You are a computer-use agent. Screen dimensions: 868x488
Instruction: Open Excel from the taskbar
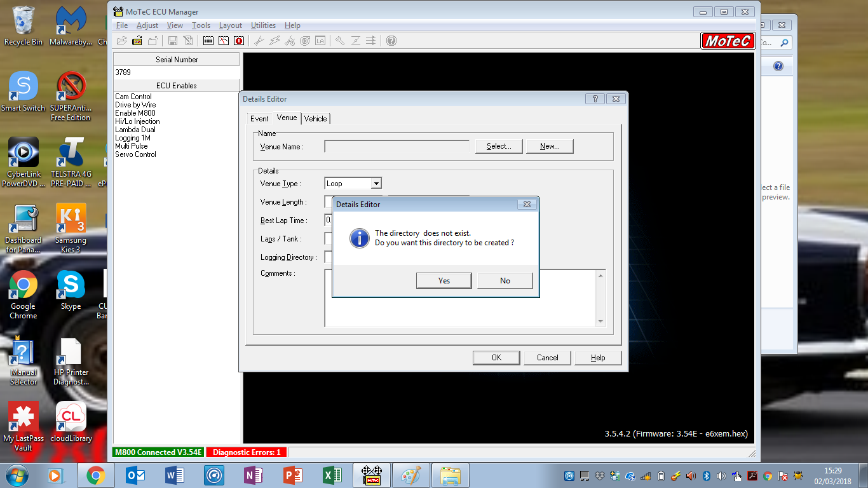point(332,475)
